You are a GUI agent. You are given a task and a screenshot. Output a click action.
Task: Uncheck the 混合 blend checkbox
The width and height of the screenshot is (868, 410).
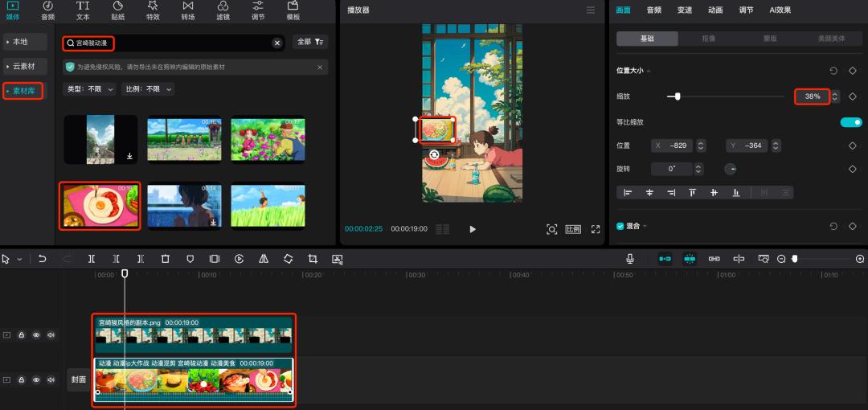point(620,227)
